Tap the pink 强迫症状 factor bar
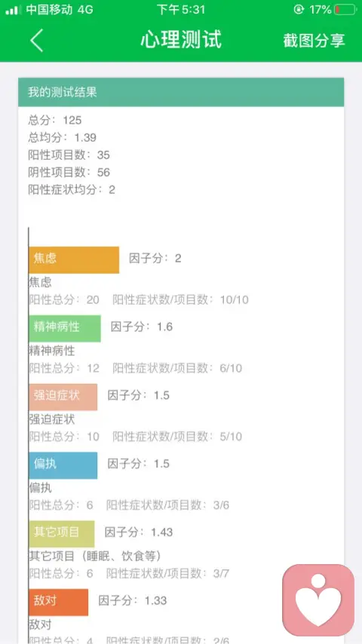The width and height of the screenshot is (362, 644). tap(63, 397)
